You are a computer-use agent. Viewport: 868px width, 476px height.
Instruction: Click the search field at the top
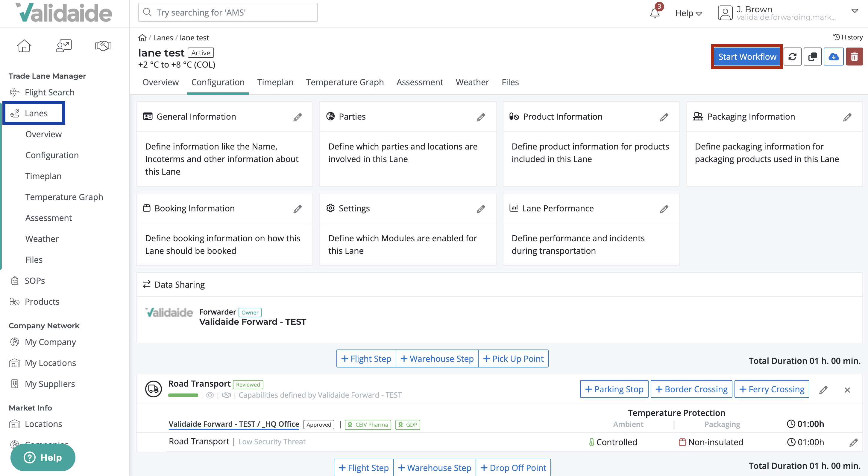coord(228,12)
